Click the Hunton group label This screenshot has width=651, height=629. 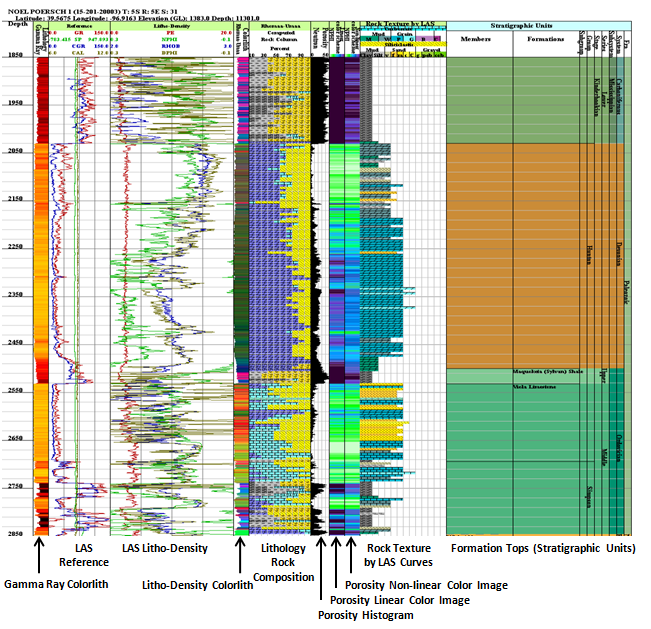[589, 255]
